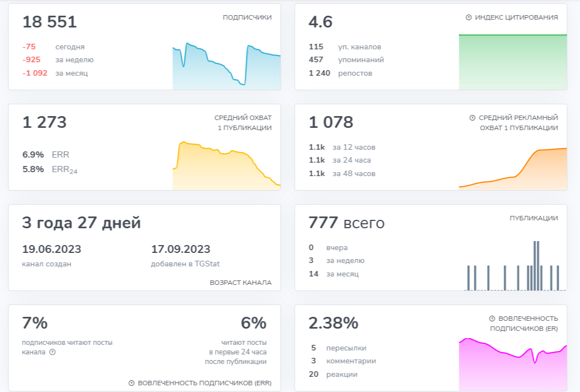The image size is (580, 392).
Task: Select the 1 273 average reach value
Action: tap(44, 122)
